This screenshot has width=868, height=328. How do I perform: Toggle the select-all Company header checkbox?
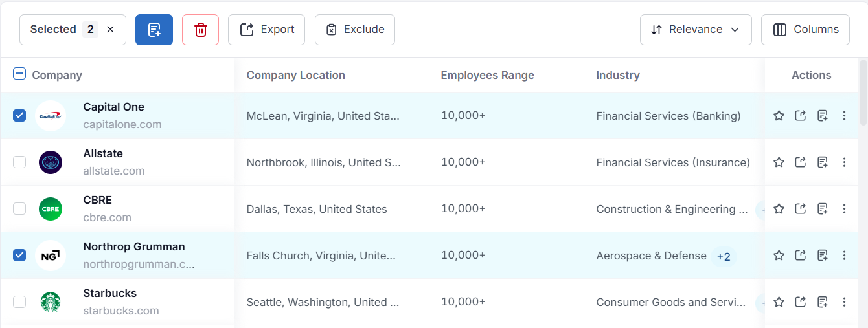coord(19,74)
